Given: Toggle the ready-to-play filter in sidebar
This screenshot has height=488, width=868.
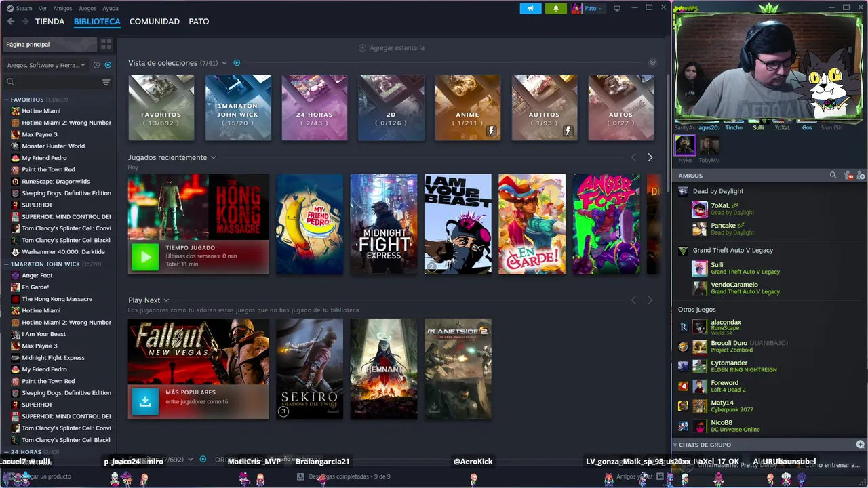Looking at the screenshot, I should 108,65.
